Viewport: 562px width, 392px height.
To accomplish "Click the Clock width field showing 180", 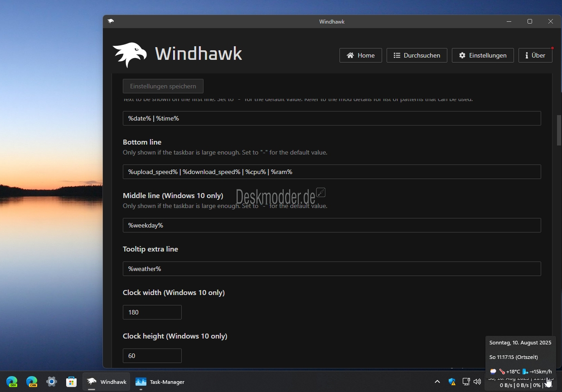I will [152, 312].
